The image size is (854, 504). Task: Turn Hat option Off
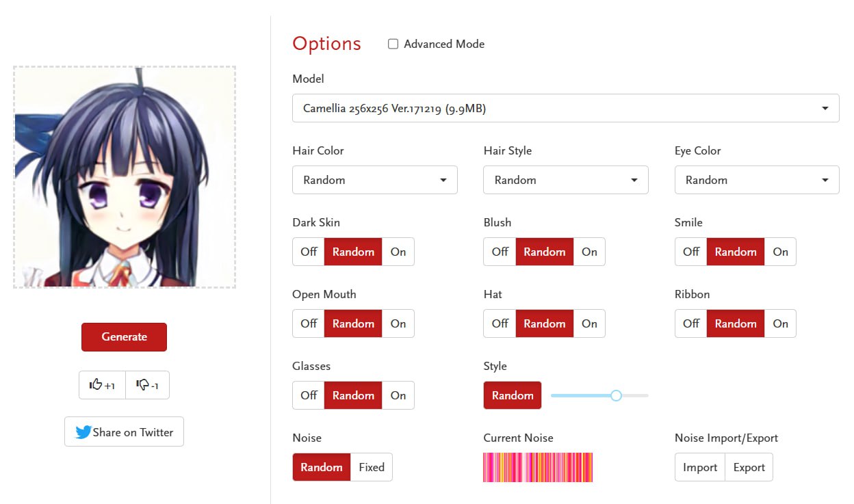tap(500, 323)
